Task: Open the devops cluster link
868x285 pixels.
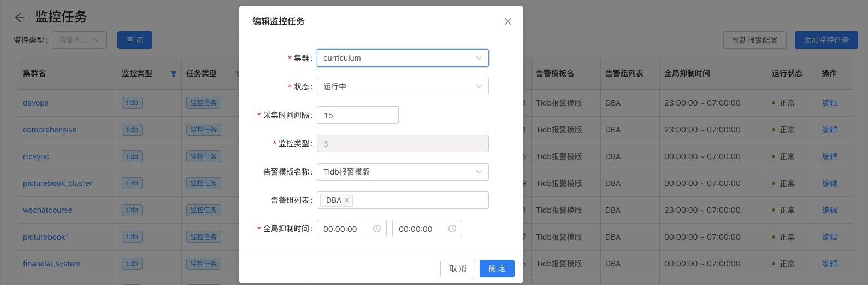Action: tap(36, 103)
